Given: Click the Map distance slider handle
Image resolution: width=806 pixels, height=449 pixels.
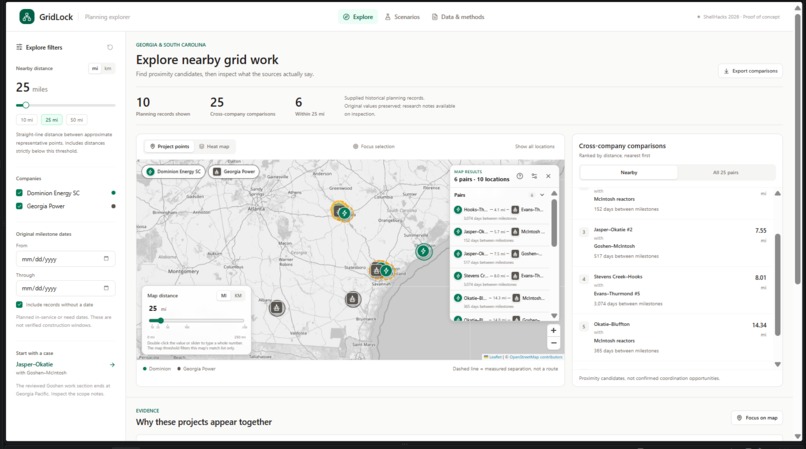Looking at the screenshot, I should click(160, 320).
